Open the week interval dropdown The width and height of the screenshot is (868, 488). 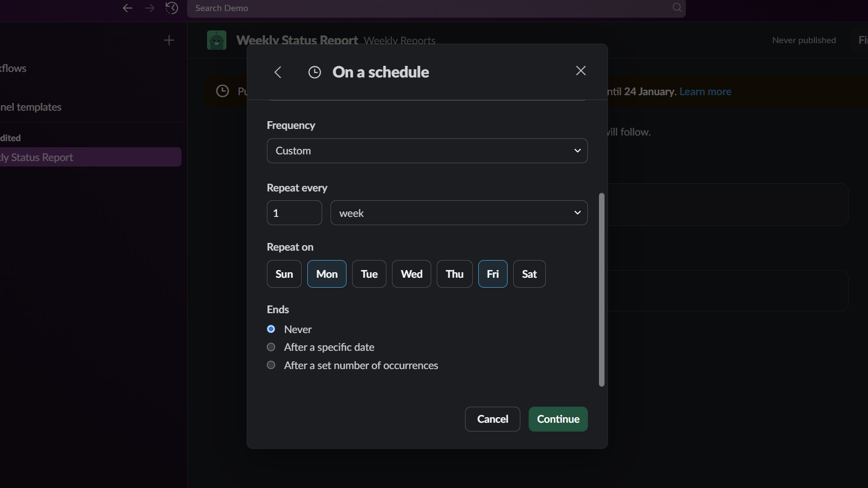click(459, 213)
